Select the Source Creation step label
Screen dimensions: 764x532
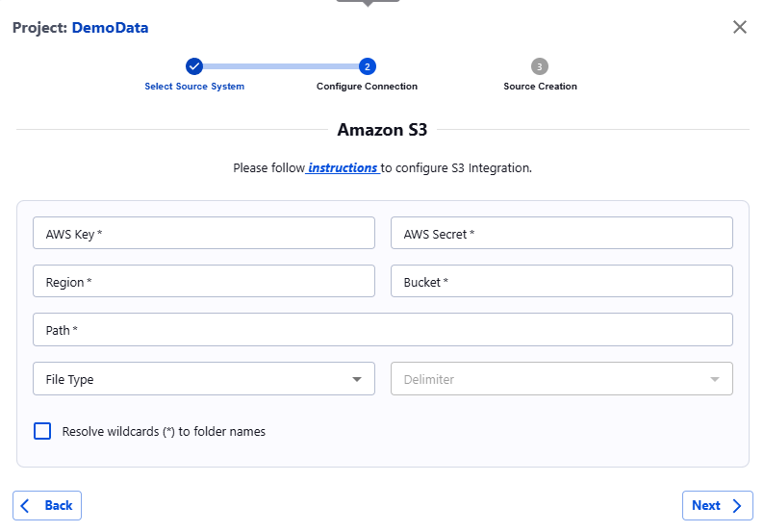[540, 87]
